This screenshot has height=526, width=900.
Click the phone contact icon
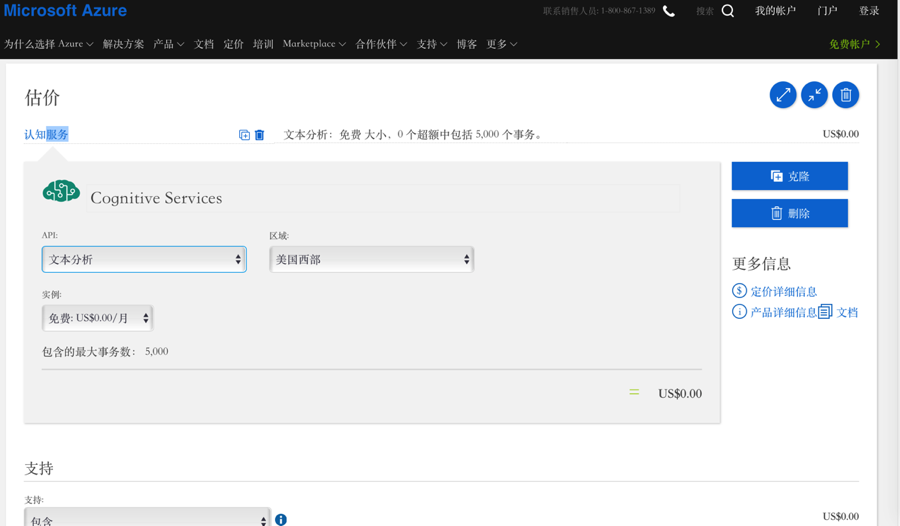(x=669, y=11)
